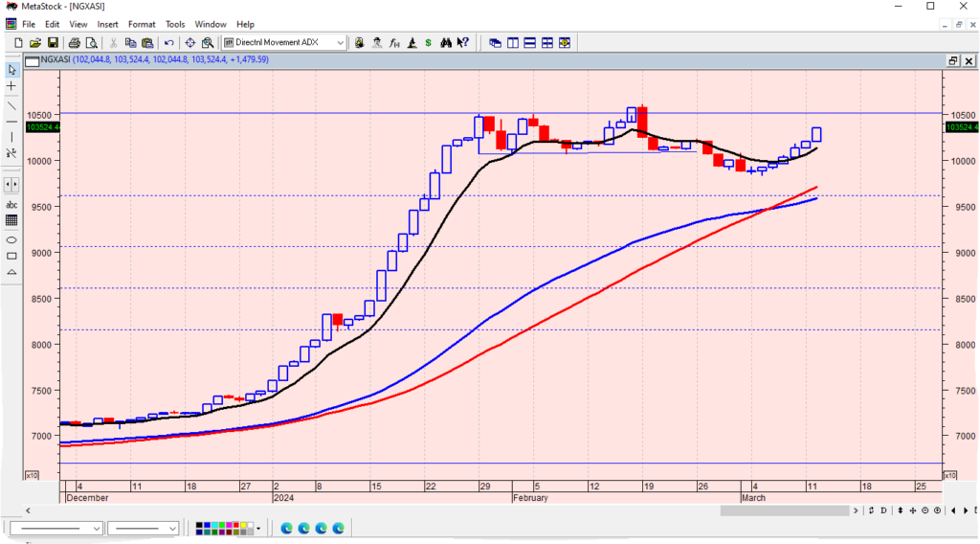This screenshot has height=544, width=980.
Task: Select the abc text tool
Action: (x=11, y=204)
